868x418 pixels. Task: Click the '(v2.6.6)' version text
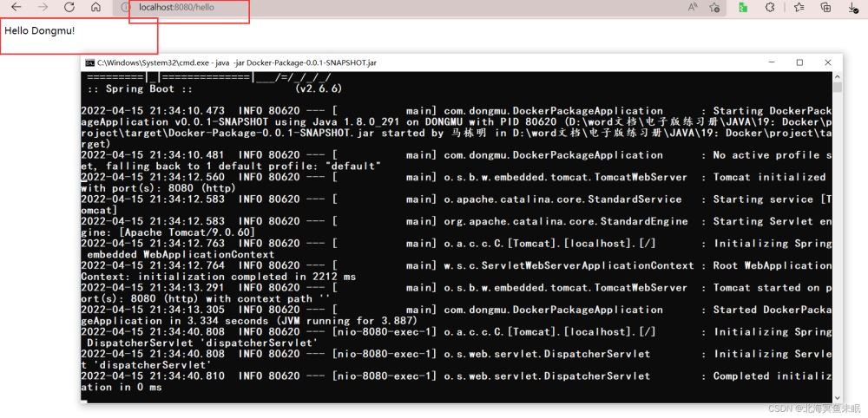[x=319, y=88]
